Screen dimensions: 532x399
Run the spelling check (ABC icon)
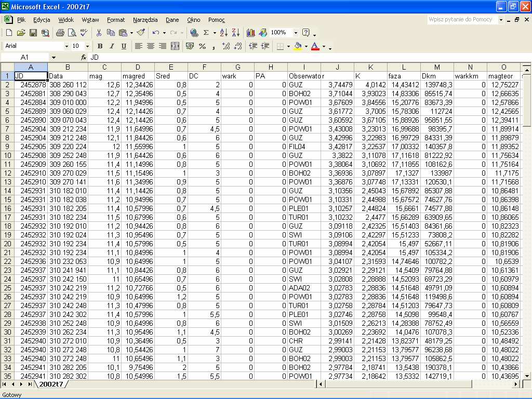coord(84,33)
